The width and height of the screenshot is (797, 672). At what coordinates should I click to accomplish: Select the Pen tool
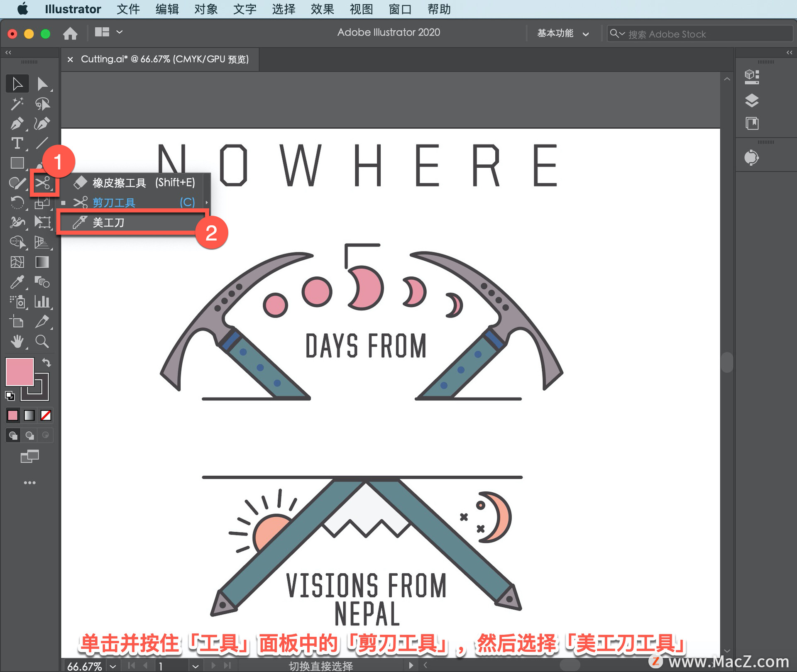[17, 124]
